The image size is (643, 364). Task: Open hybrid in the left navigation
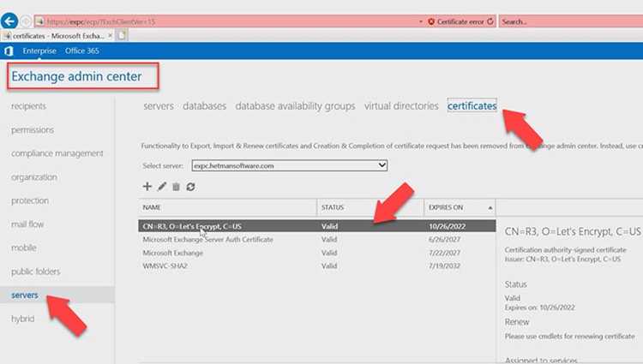(23, 319)
